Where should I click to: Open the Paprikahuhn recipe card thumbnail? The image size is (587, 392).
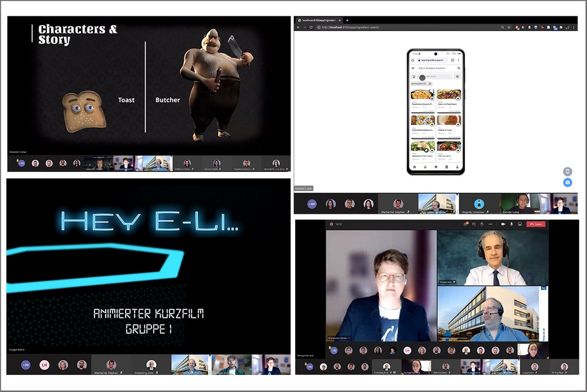pos(423,94)
